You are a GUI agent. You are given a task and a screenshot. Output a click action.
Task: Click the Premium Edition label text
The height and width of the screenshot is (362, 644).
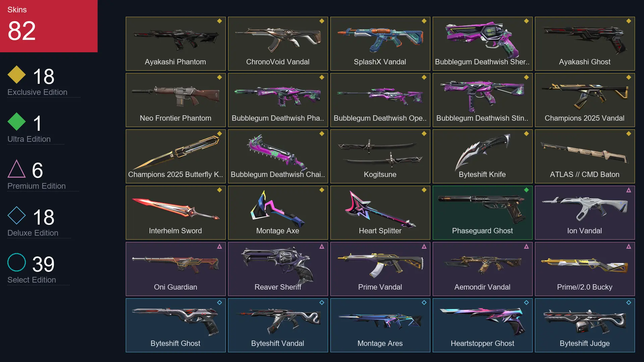[x=37, y=186]
